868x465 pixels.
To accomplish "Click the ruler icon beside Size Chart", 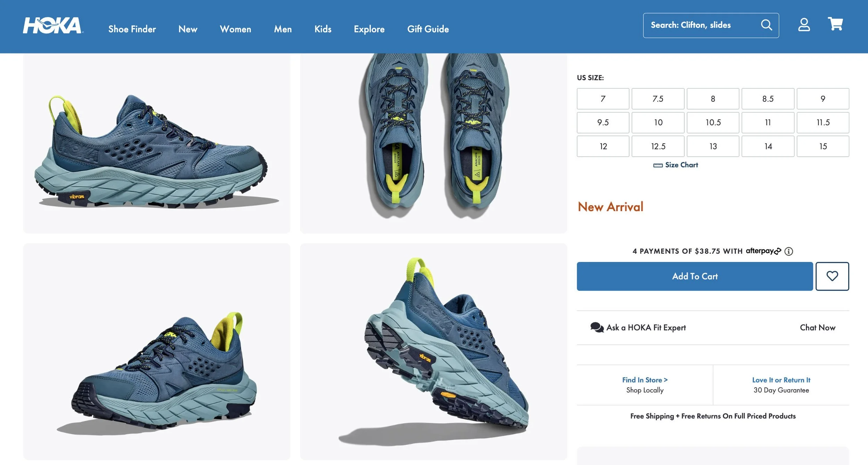I will (658, 165).
